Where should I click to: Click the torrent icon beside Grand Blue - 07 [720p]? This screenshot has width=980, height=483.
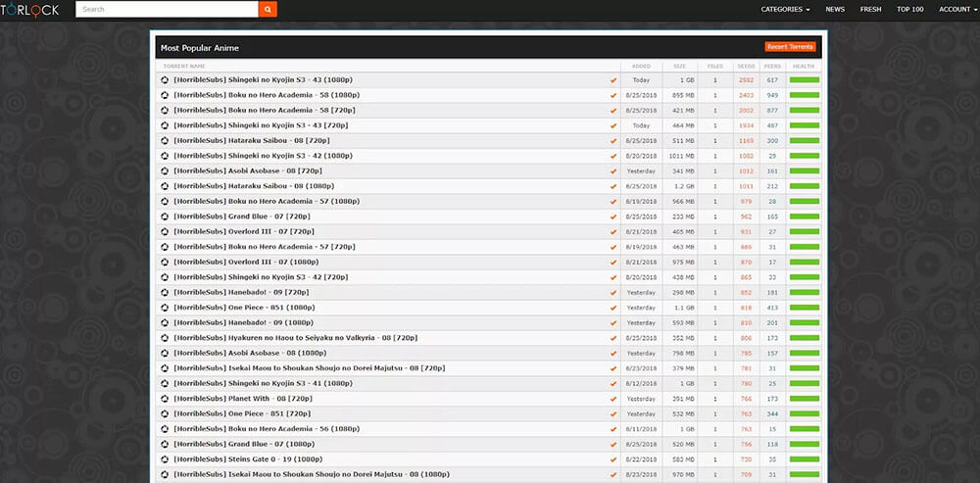165,217
